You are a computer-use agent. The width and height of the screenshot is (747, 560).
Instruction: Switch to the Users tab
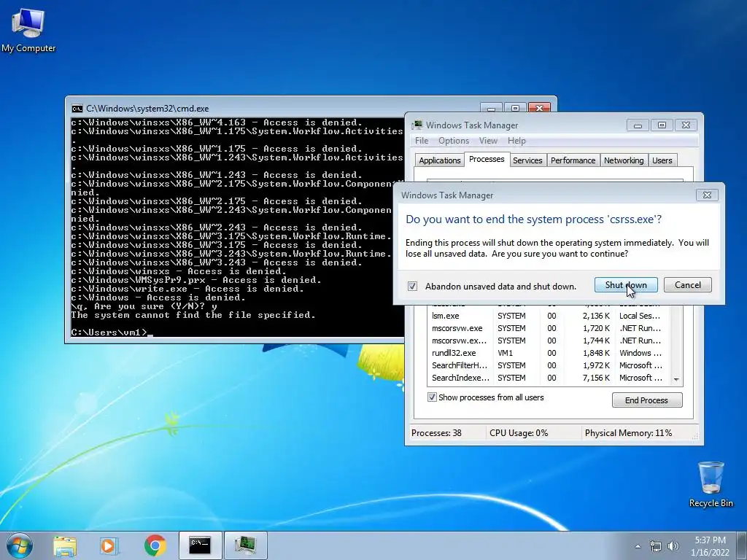pyautogui.click(x=662, y=160)
